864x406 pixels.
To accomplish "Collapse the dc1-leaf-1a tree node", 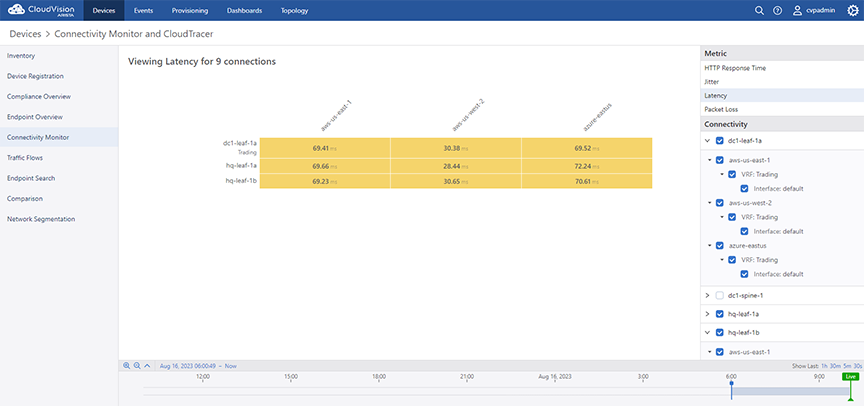I will tap(707, 140).
